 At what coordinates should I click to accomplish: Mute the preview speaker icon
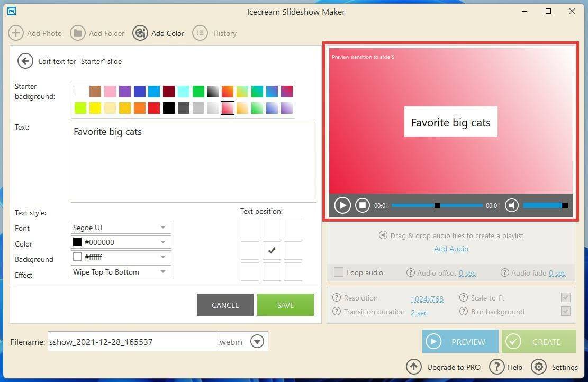tap(511, 205)
